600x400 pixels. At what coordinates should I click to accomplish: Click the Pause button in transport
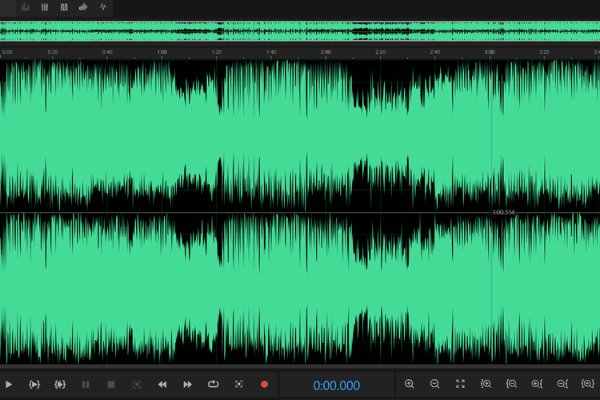(x=85, y=384)
